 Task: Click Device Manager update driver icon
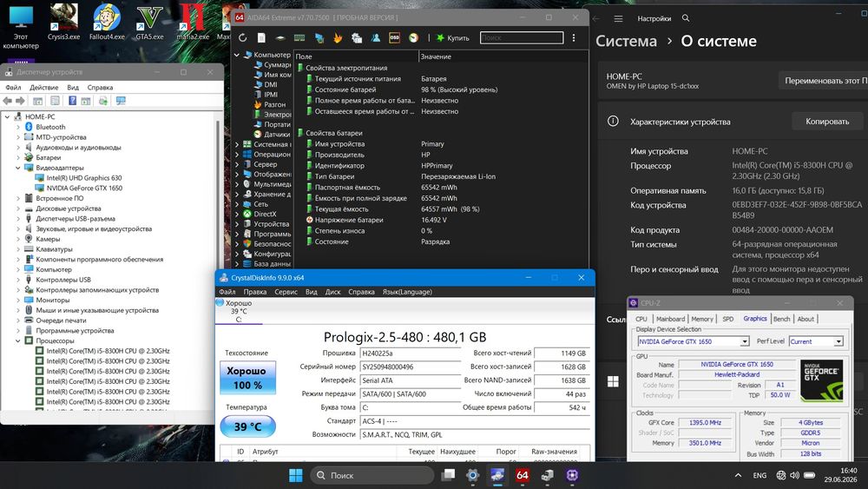point(103,101)
